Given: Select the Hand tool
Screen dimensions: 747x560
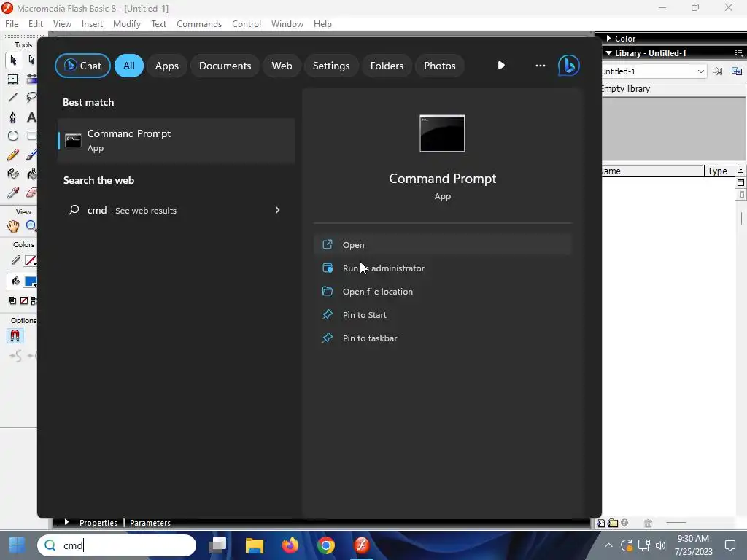Looking at the screenshot, I should pos(13,226).
